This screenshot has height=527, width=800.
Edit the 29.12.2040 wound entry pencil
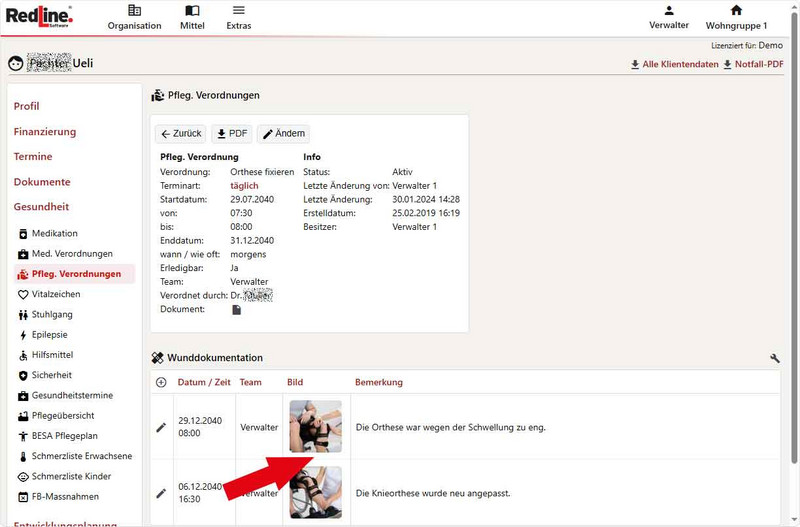click(161, 427)
